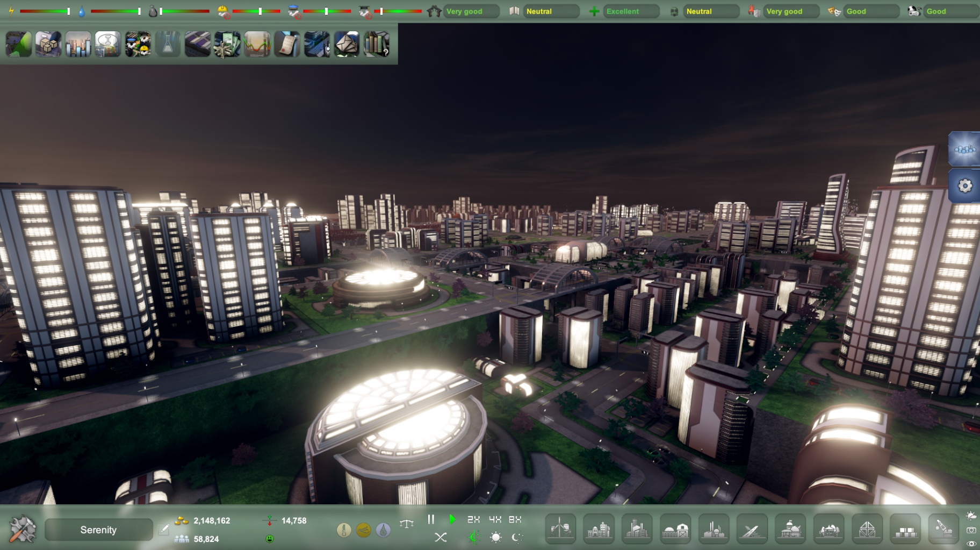Switch to night with the moon icon
980x550 pixels.
517,537
